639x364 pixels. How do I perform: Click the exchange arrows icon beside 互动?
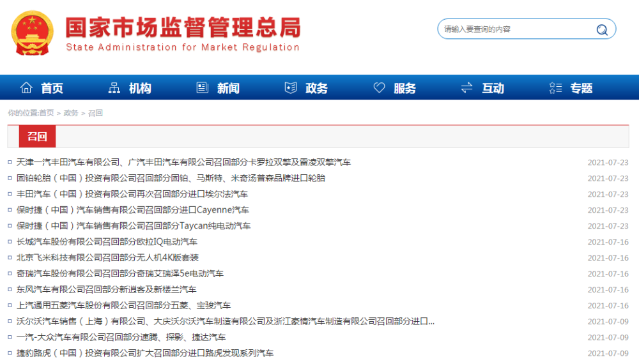466,87
